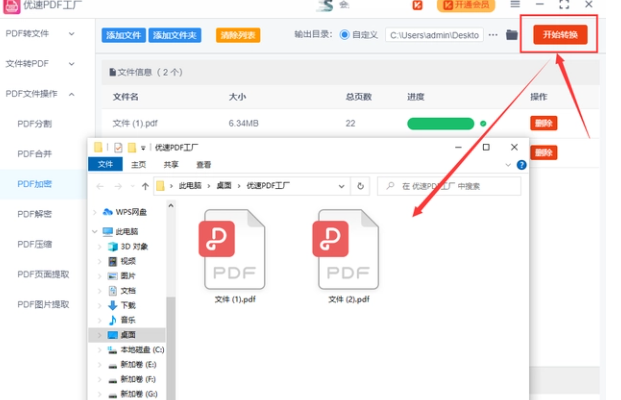Open PDF合并 function

pyautogui.click(x=34, y=154)
